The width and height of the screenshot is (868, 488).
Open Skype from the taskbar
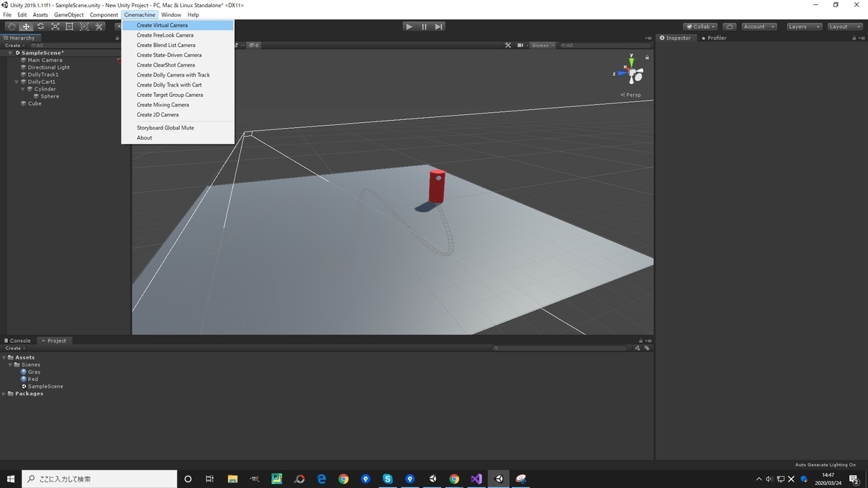coord(388,479)
